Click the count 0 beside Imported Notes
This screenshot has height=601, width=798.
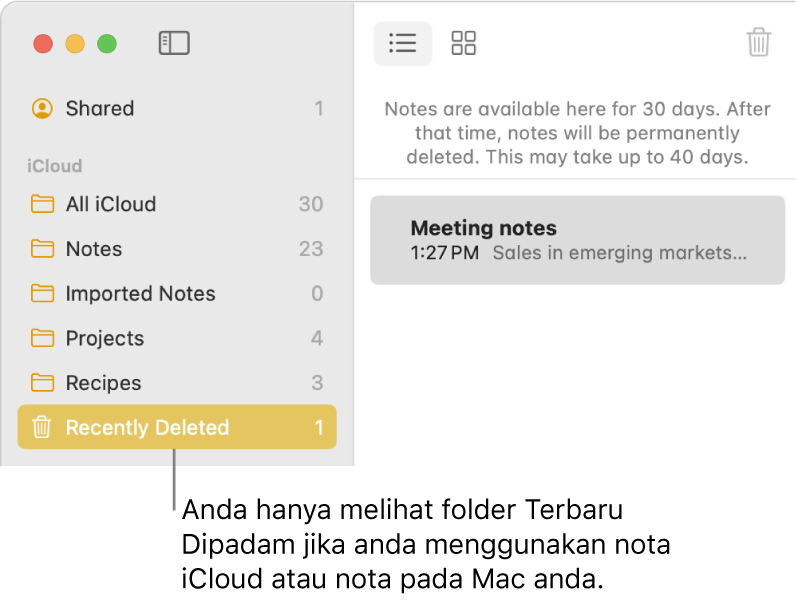(x=317, y=294)
